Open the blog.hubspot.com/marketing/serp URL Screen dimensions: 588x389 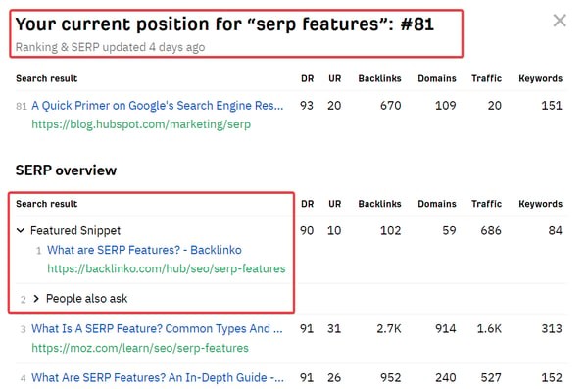coord(141,124)
